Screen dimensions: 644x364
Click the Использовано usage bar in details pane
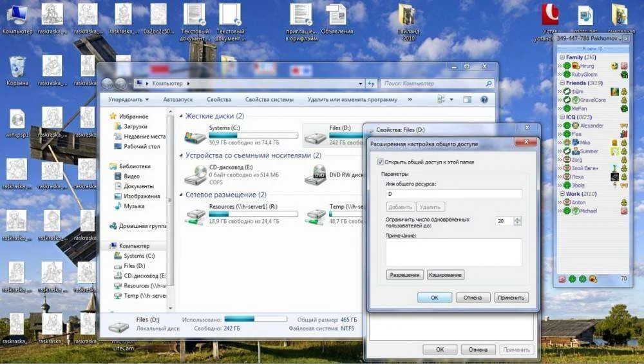256,319
